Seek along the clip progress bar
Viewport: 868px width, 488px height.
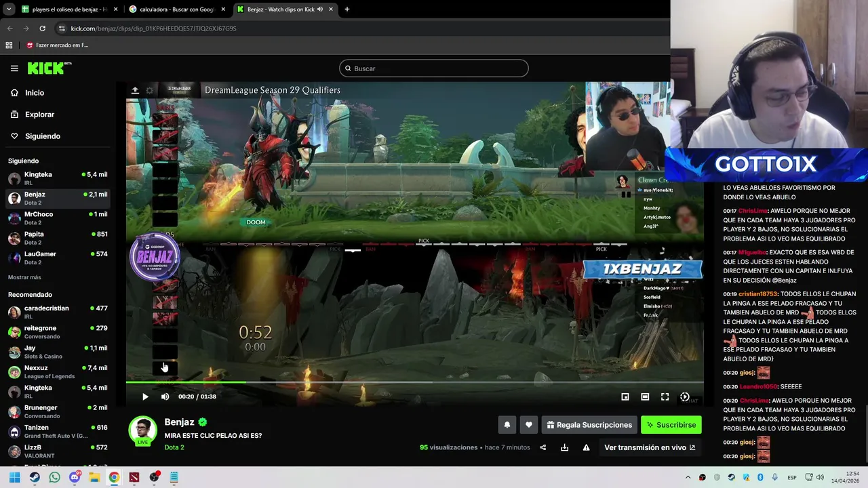click(x=414, y=382)
